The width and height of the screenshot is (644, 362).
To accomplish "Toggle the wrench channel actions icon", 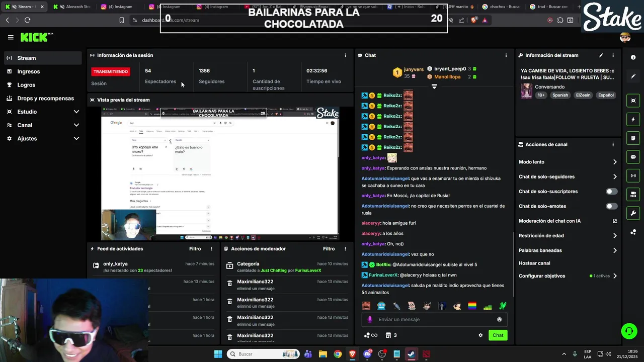I will tap(633, 213).
